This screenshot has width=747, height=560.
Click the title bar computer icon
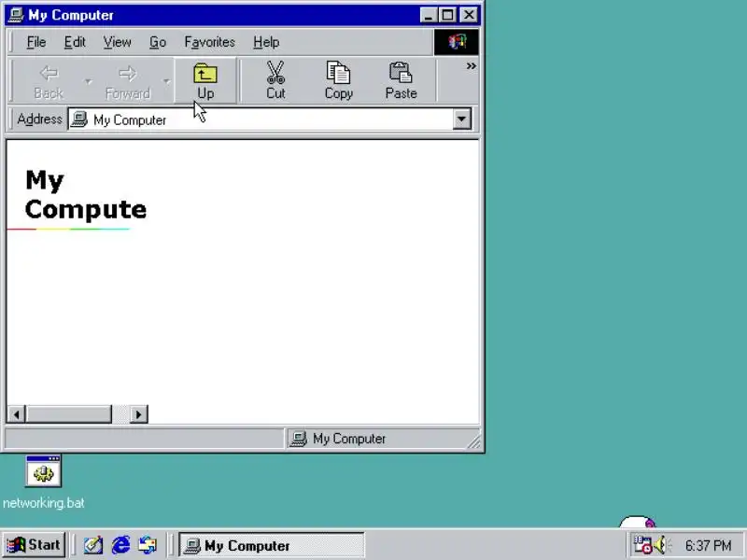(x=16, y=15)
